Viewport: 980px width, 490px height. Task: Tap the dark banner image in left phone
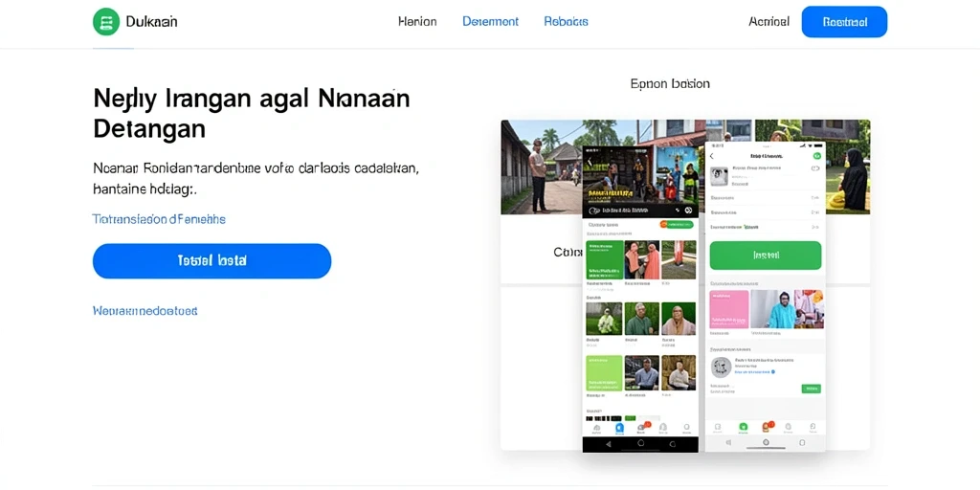640,181
